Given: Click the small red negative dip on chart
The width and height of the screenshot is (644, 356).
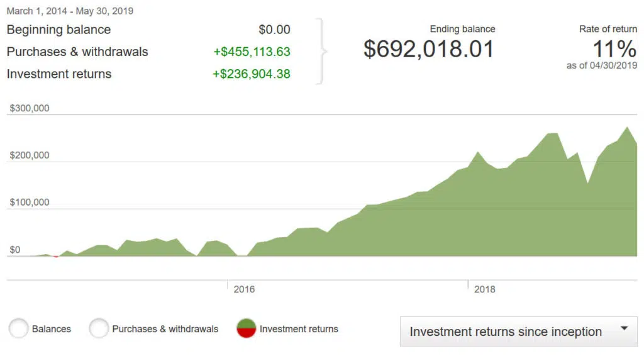Looking at the screenshot, I should 56,257.
